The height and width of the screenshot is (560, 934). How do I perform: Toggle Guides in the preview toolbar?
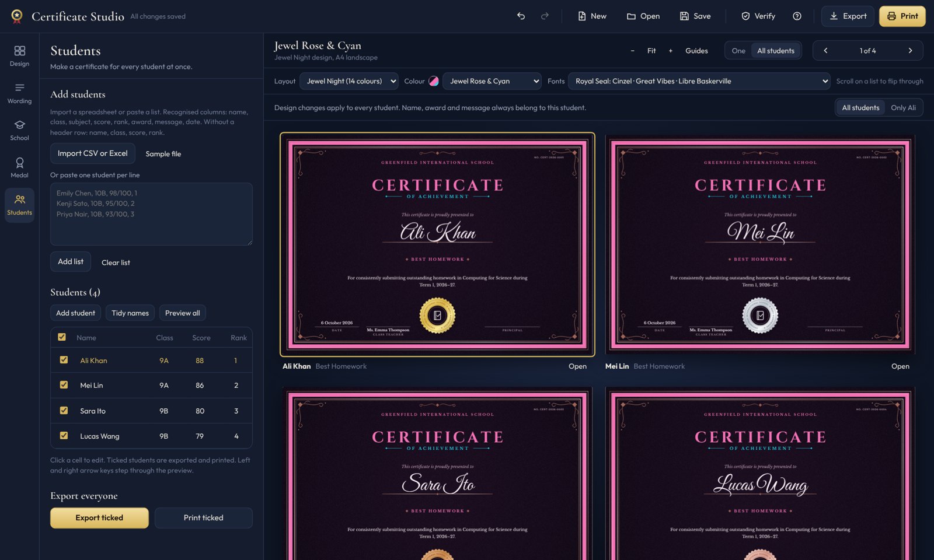pyautogui.click(x=696, y=51)
